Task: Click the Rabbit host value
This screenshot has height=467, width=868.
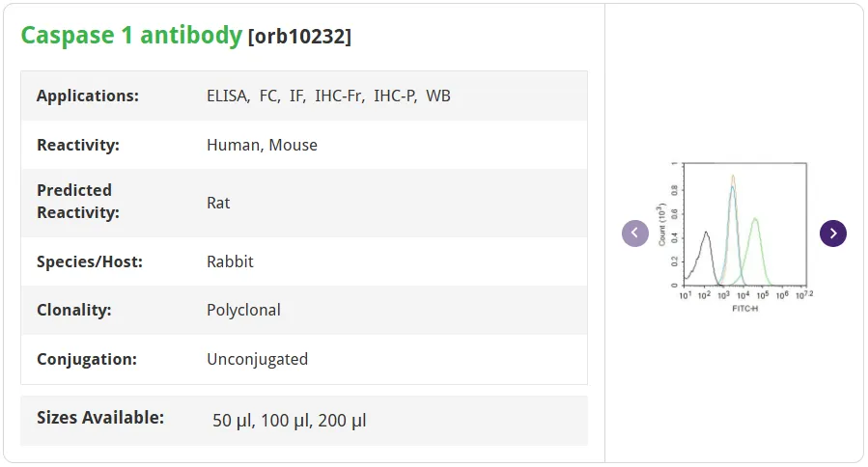Action: 230,261
